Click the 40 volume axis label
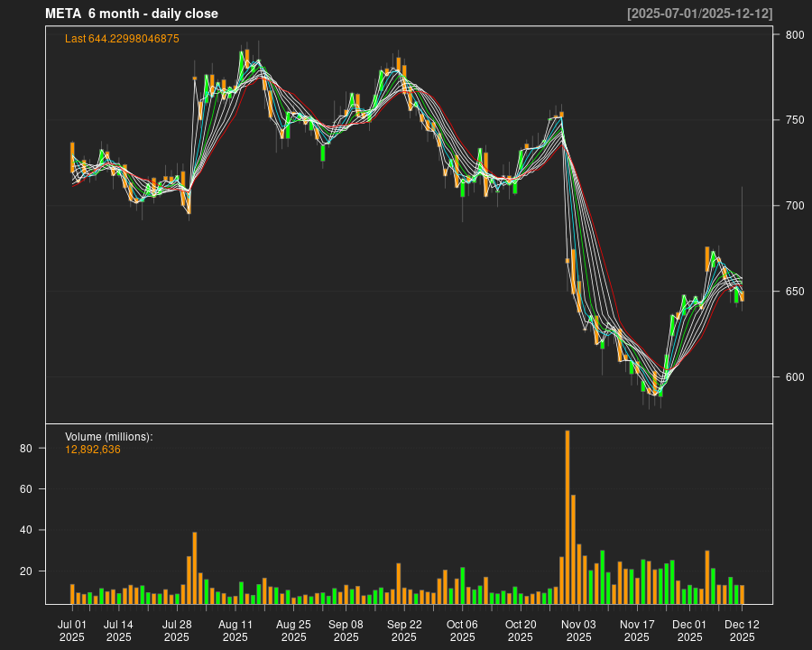 point(26,531)
